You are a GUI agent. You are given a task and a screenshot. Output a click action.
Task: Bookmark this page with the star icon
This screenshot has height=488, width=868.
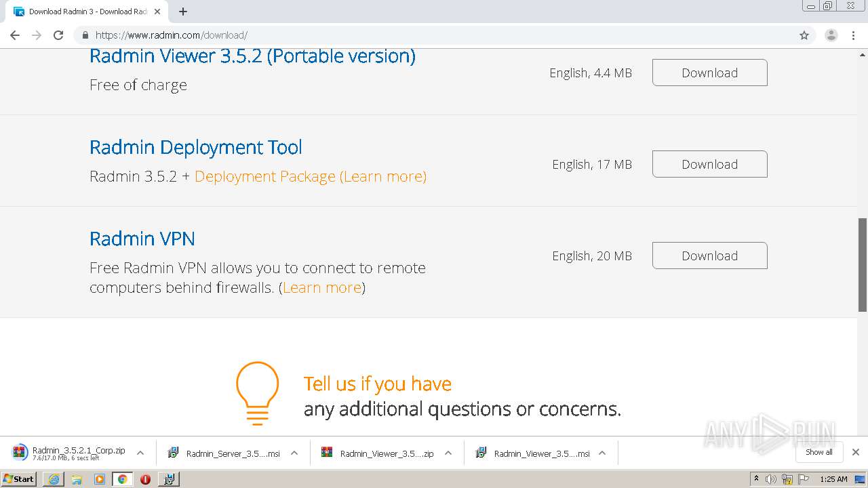(x=804, y=35)
